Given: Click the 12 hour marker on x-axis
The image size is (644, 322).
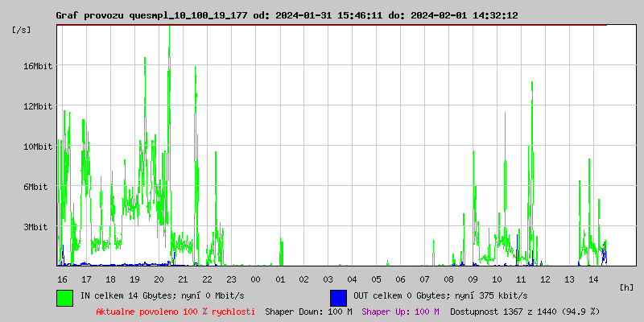Looking at the screenshot, I should 545,279.
